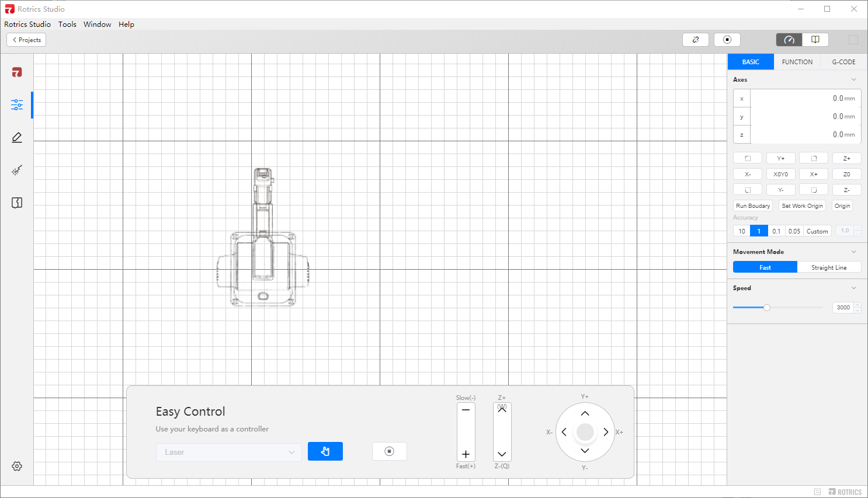The image size is (868, 498).
Task: Click the speed value field showing 3000
Action: click(843, 308)
